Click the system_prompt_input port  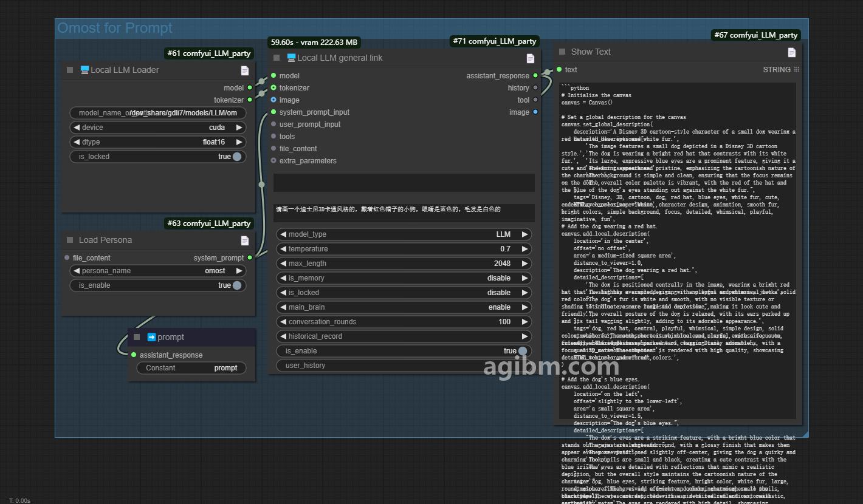(x=273, y=112)
